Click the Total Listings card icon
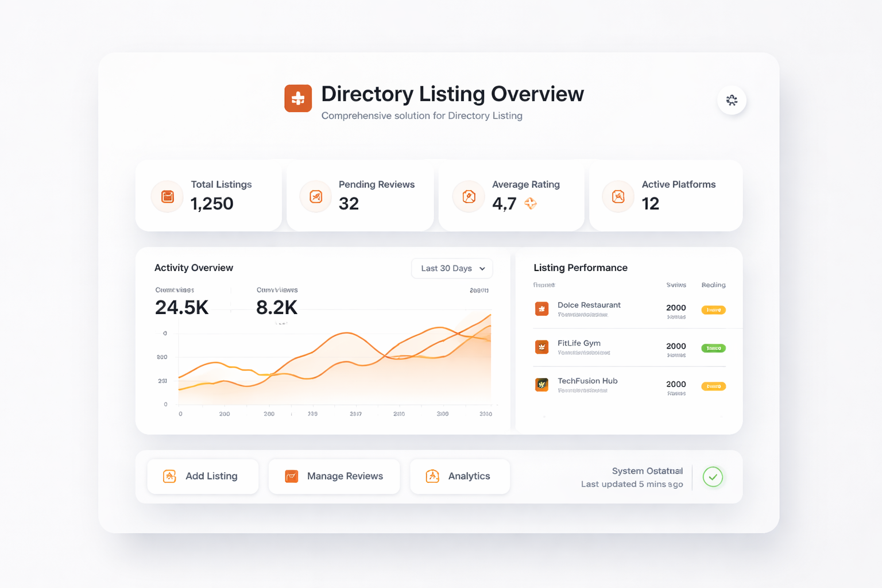Viewport: 882px width, 588px height. (168, 197)
